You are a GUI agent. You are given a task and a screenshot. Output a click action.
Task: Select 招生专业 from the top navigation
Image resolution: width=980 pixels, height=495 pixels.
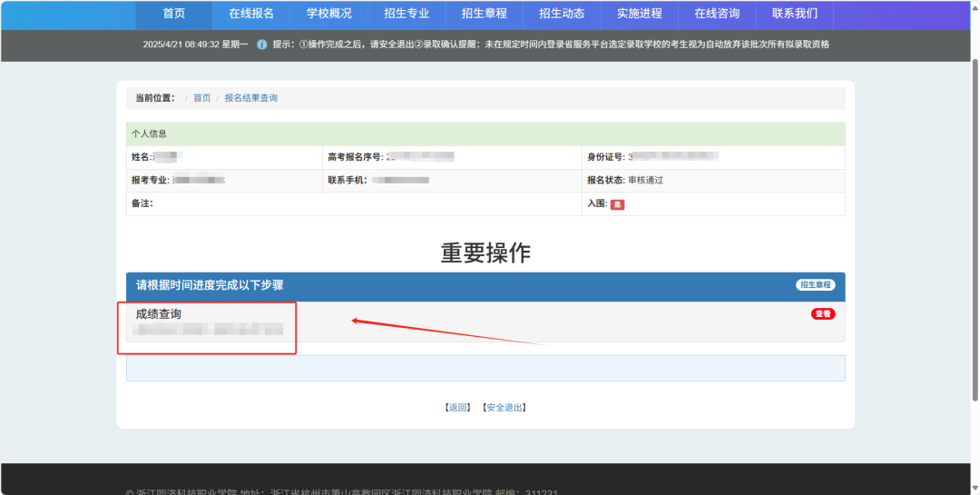click(407, 14)
